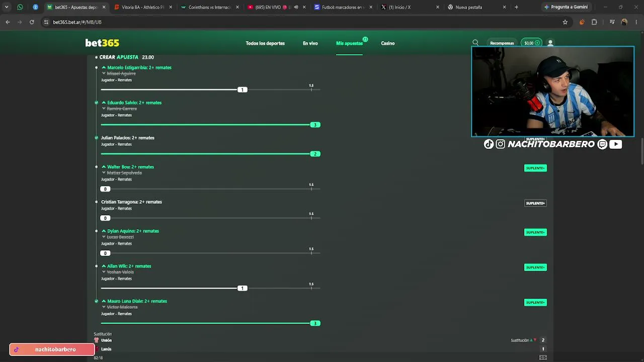This screenshot has height=362, width=644.
Task: Go forward with the browser forward arrow
Action: click(20, 22)
